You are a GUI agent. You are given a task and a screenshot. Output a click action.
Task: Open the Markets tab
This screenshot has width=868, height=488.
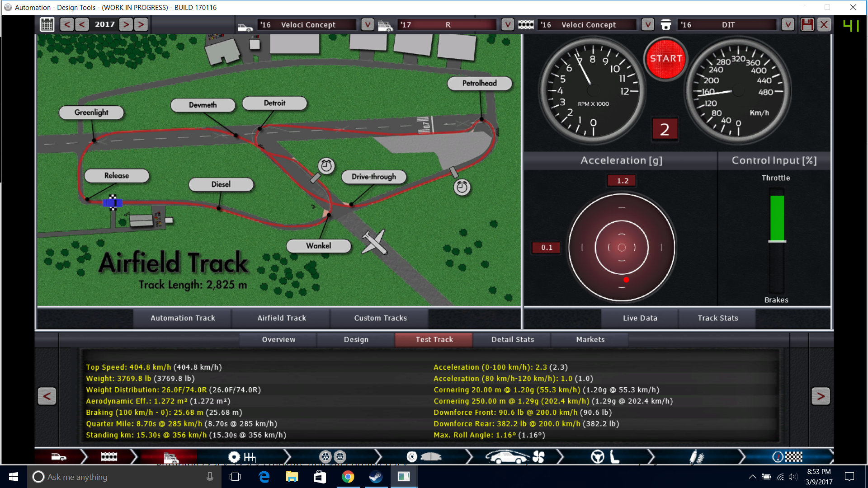pyautogui.click(x=590, y=339)
